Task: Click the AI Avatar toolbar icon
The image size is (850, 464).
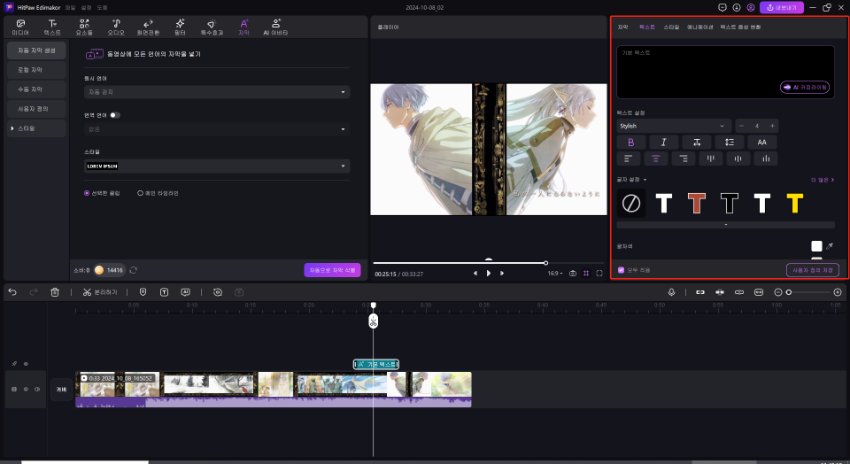Action: point(273,25)
